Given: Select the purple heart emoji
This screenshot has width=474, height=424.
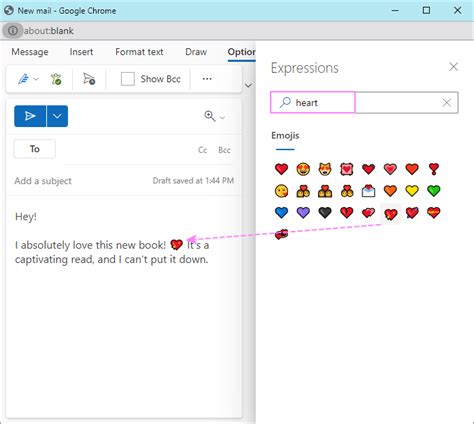Looking at the screenshot, I should 303,213.
